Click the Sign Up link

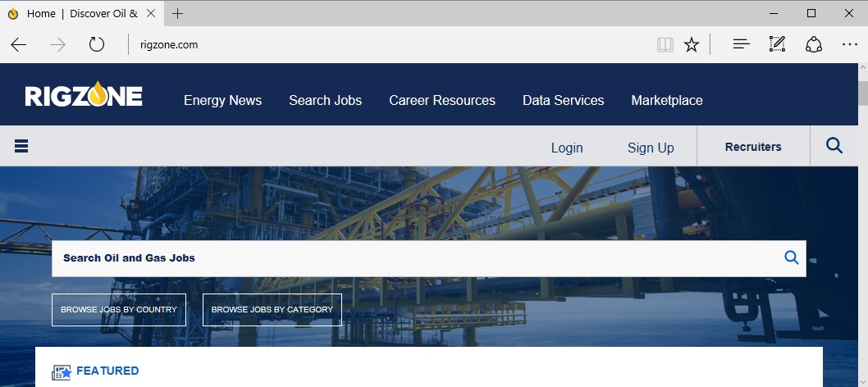[x=651, y=148]
